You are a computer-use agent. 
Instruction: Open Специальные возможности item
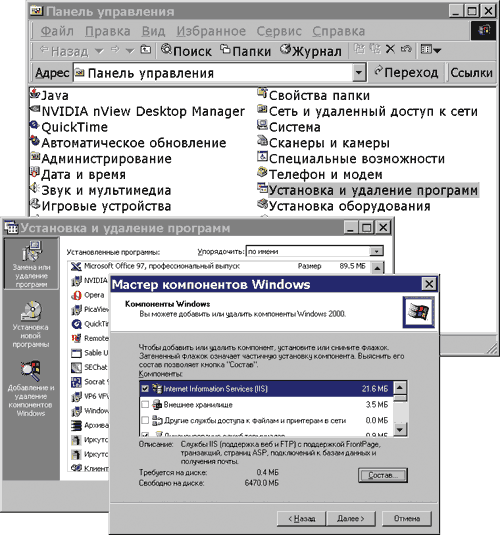pyautogui.click(x=351, y=158)
